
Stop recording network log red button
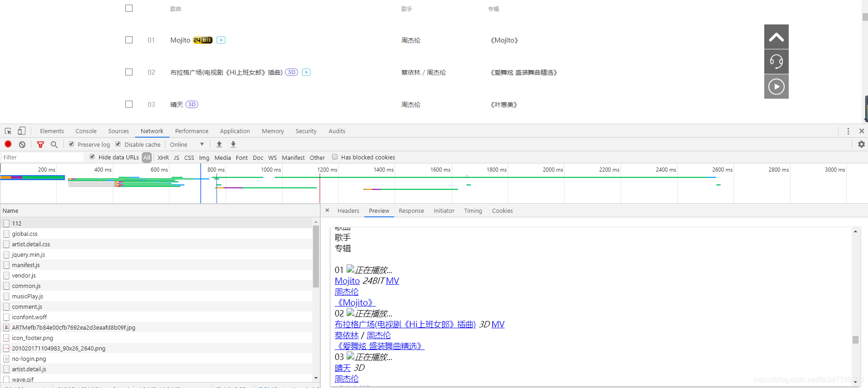[x=8, y=144]
